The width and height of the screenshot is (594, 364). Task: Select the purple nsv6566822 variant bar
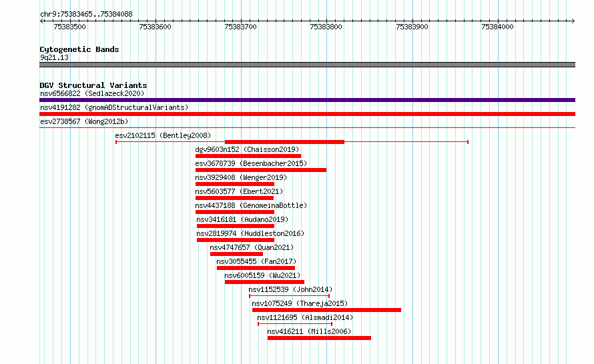tap(307, 100)
